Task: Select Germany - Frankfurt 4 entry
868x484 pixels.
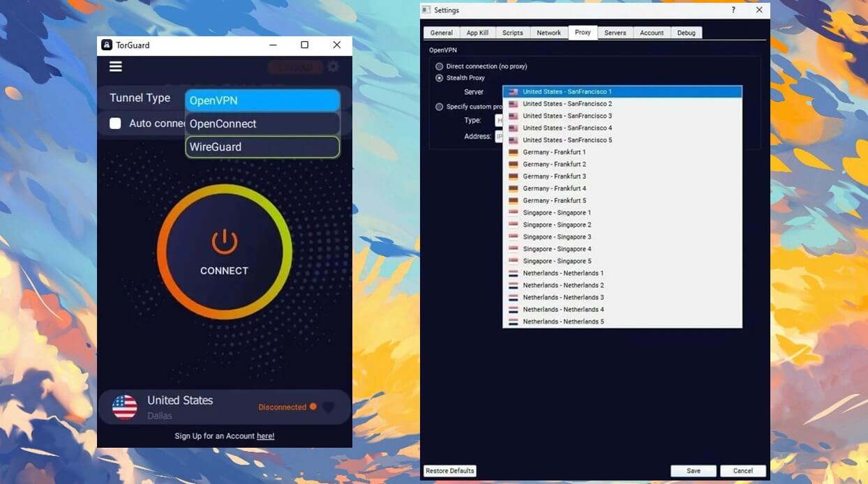Action: [622, 188]
